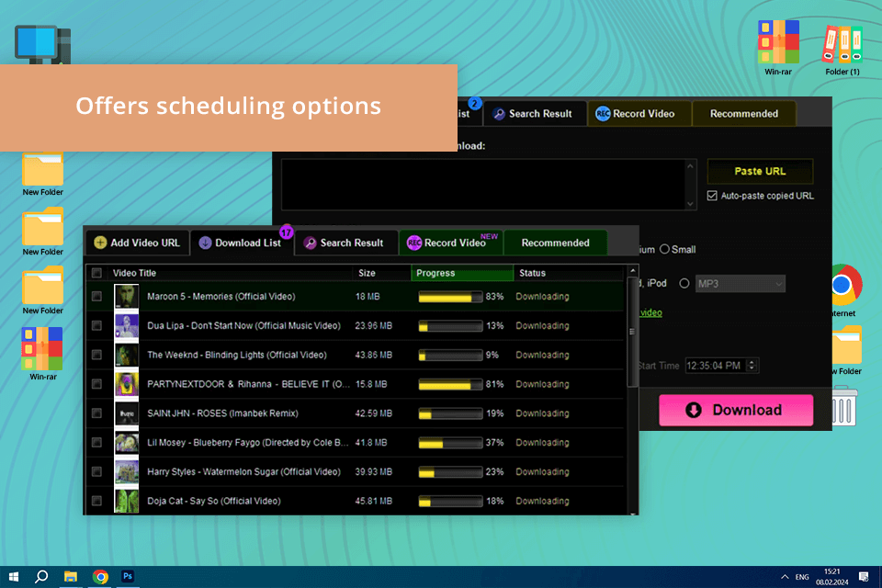
Task: Open the MP3 format dropdown
Action: point(741,284)
